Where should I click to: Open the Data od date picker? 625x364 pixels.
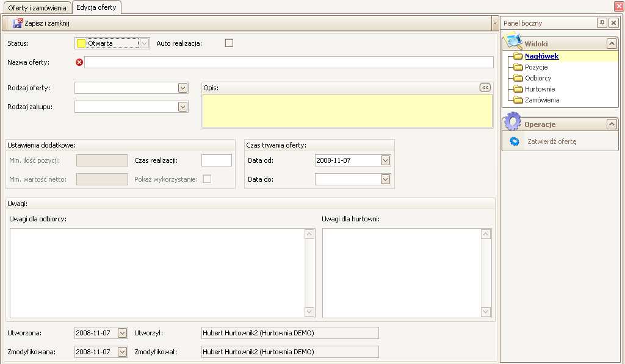386,160
